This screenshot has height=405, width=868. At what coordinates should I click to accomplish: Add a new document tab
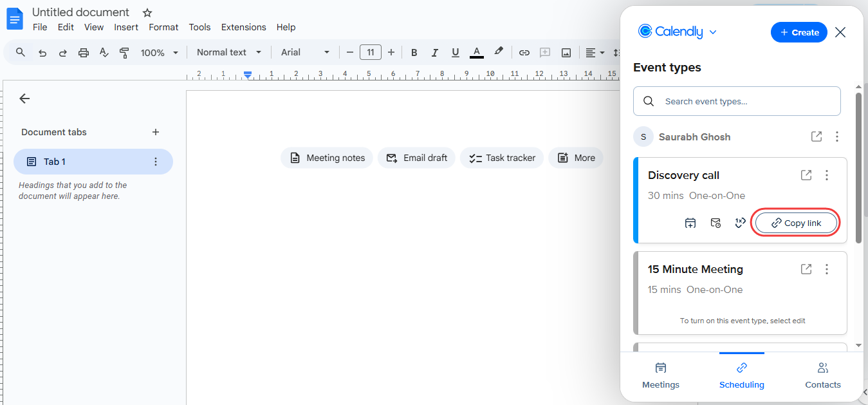[x=155, y=132]
